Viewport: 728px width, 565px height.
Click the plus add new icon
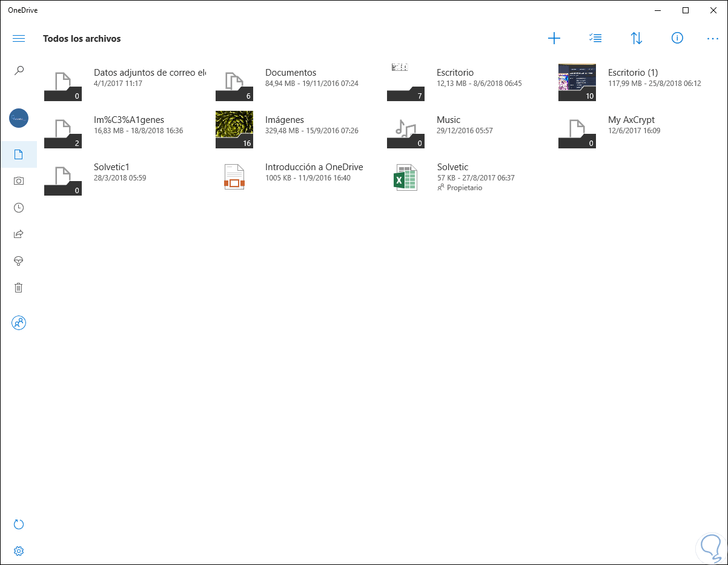point(554,39)
